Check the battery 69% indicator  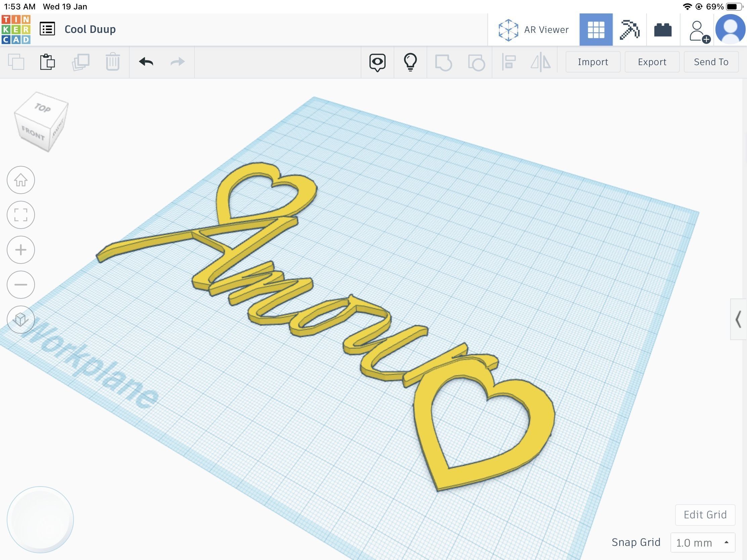[724, 6]
